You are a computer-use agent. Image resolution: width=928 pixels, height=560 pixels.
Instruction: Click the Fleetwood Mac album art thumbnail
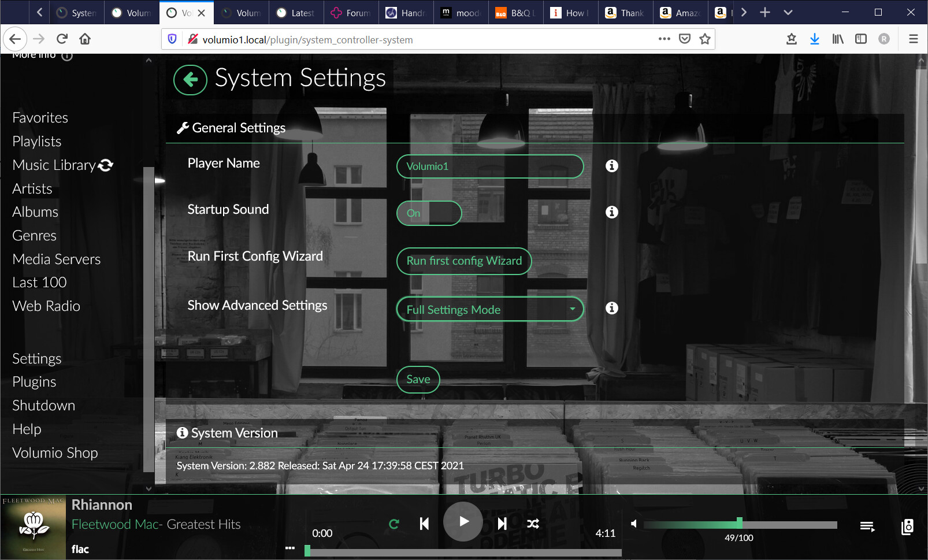tap(33, 527)
